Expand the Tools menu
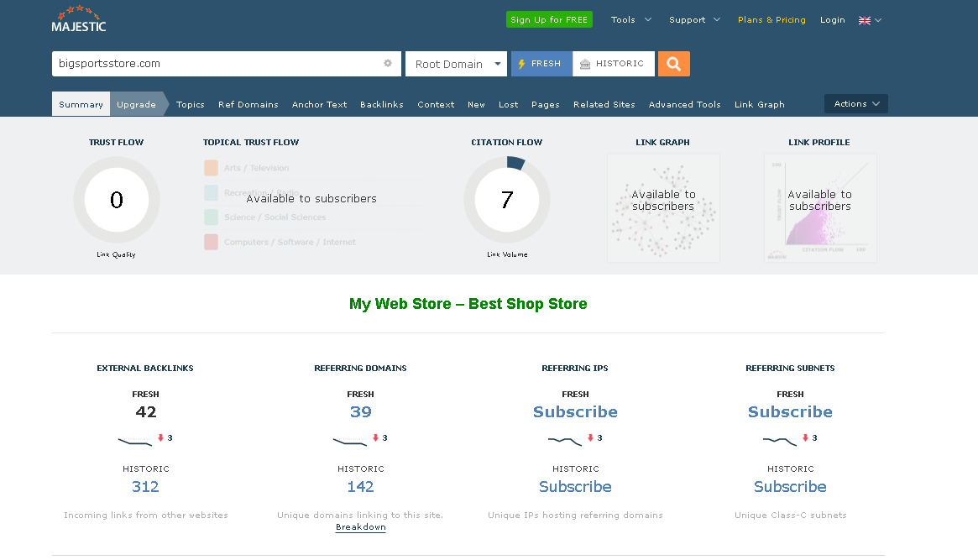Viewport: 978px width, 560px height. [x=630, y=20]
